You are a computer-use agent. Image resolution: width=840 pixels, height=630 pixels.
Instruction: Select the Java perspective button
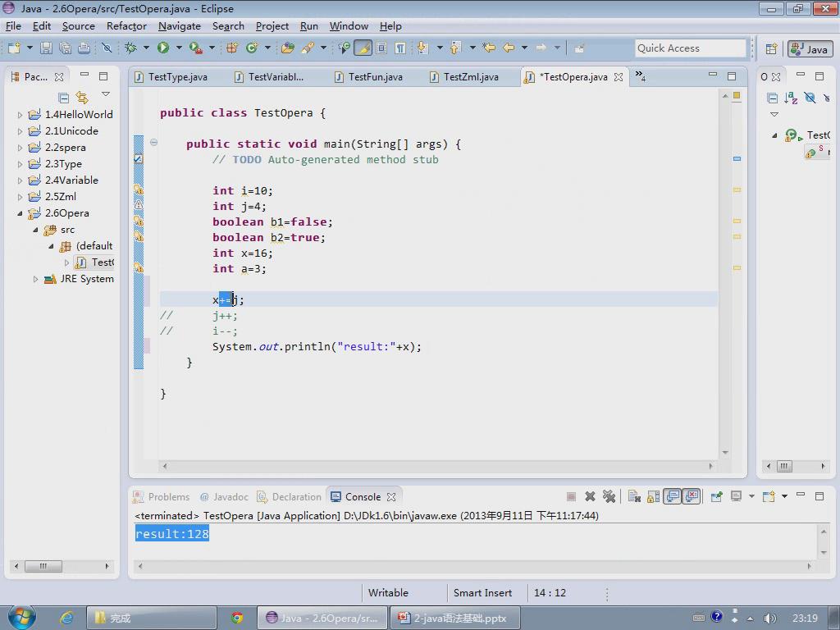tap(810, 49)
